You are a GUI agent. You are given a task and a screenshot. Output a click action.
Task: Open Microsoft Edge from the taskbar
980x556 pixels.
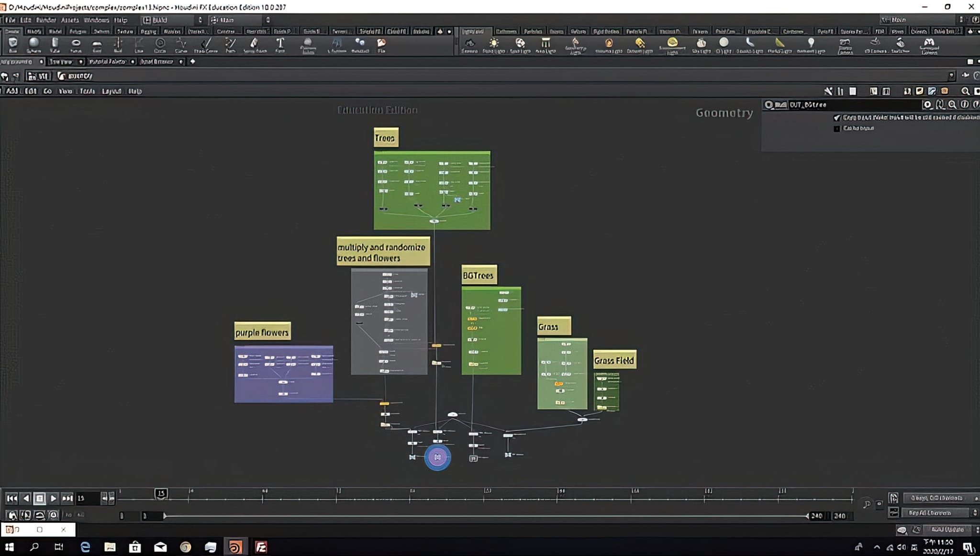(85, 547)
